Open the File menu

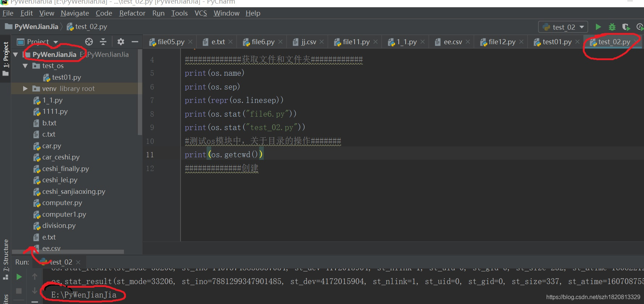tap(8, 13)
